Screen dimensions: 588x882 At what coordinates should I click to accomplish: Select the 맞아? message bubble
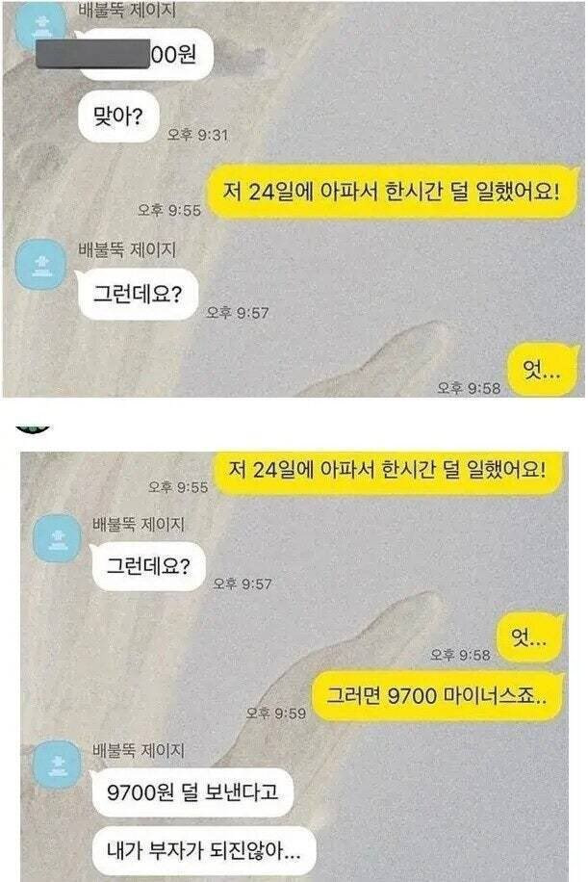click(x=118, y=117)
